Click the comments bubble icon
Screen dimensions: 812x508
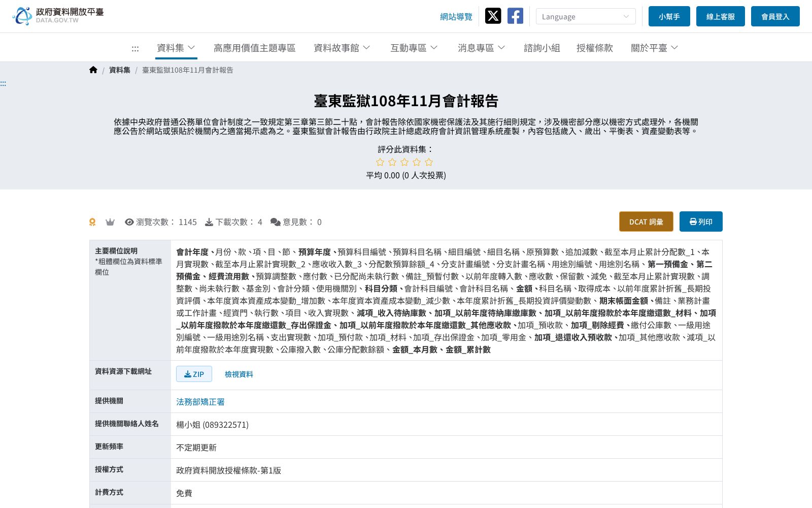pos(276,222)
